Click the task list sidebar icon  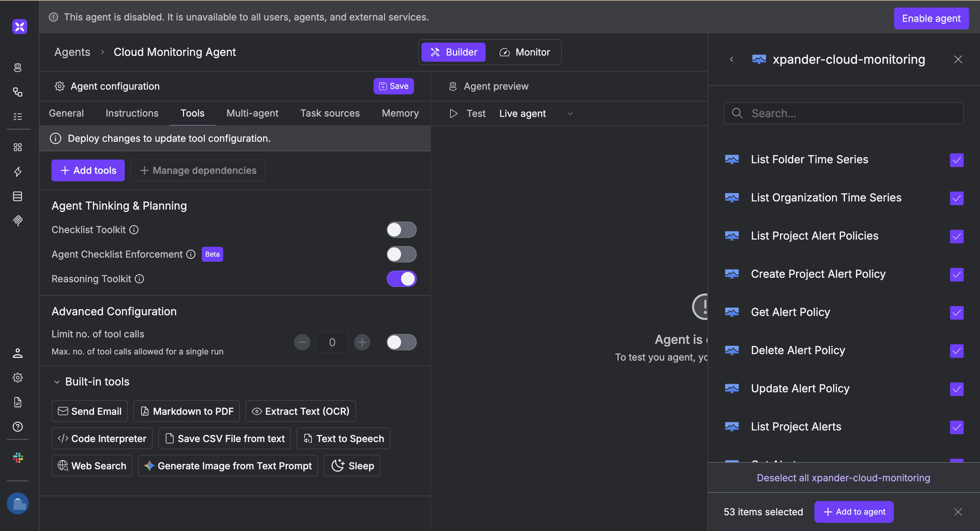pyautogui.click(x=17, y=117)
